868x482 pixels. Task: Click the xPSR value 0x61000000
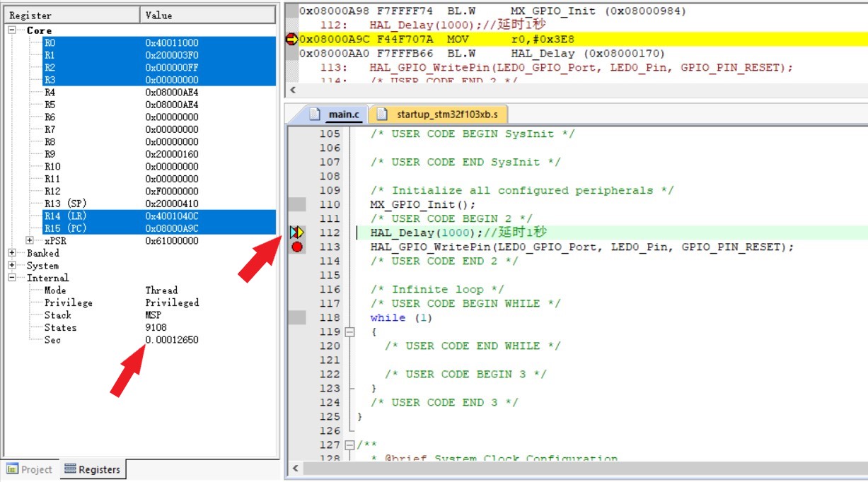[172, 241]
